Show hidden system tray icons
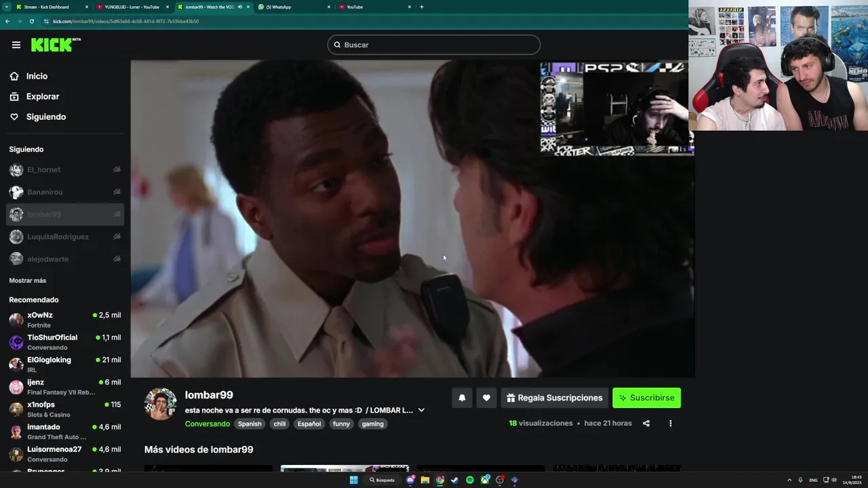The width and height of the screenshot is (868, 488). click(789, 480)
